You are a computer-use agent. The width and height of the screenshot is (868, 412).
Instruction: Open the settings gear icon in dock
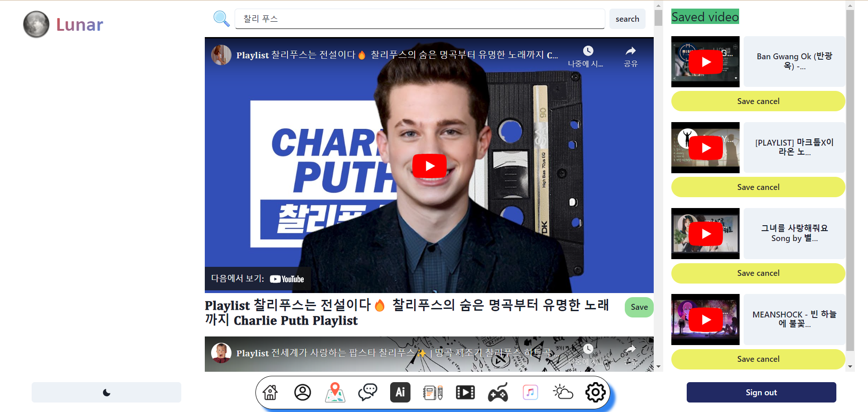click(595, 392)
